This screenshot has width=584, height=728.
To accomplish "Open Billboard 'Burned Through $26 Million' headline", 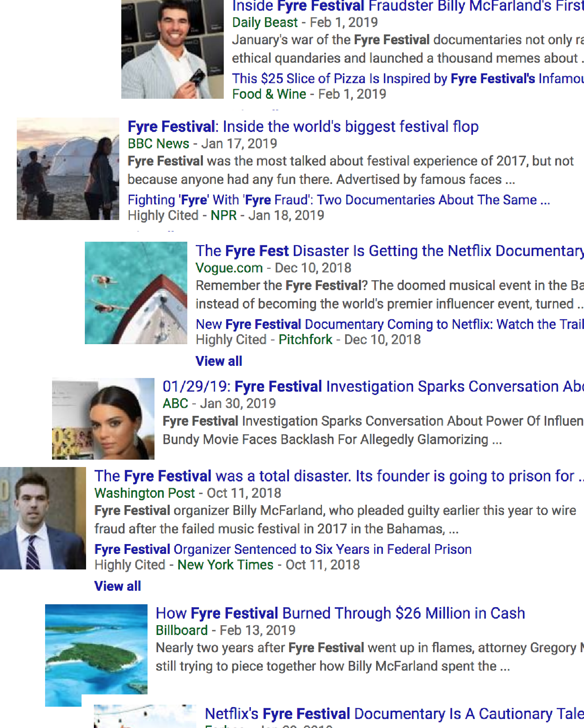I will [340, 613].
